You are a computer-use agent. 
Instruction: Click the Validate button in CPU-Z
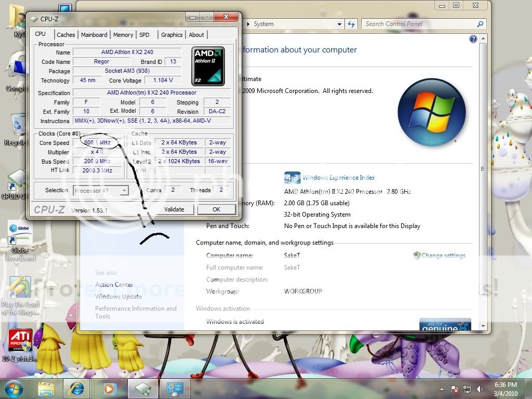click(x=175, y=209)
